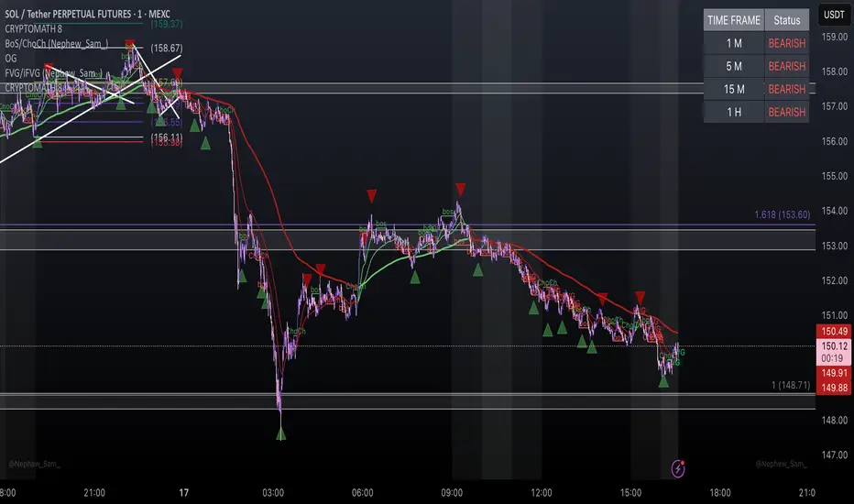The width and height of the screenshot is (854, 504).
Task: Click the red 149.91 price label
Action: pyautogui.click(x=834, y=373)
